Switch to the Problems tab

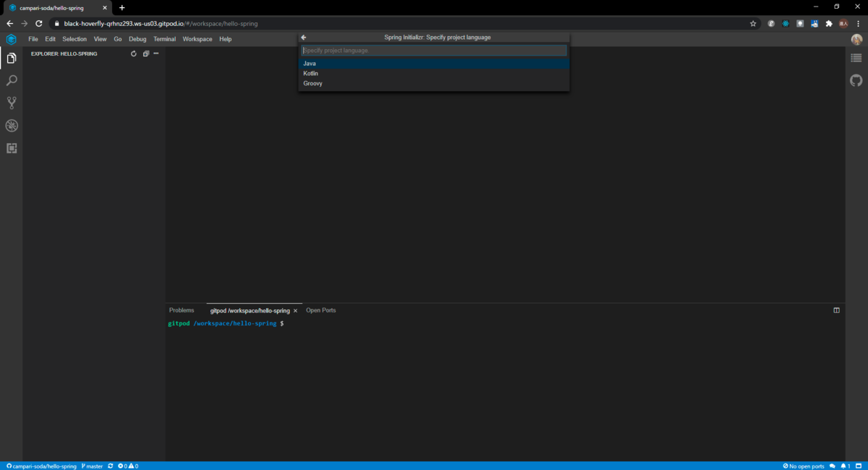tap(182, 310)
